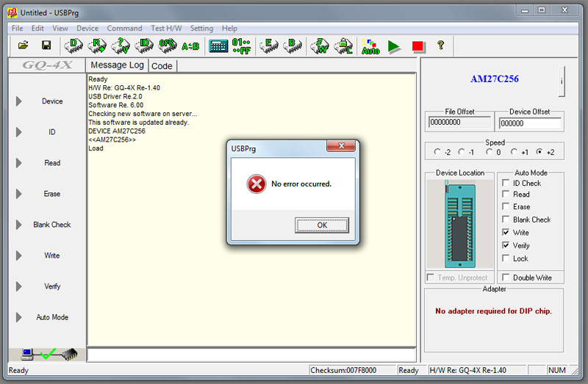This screenshot has width=588, height=384.
Task: Switch to the Message Log tab
Action: pos(118,65)
